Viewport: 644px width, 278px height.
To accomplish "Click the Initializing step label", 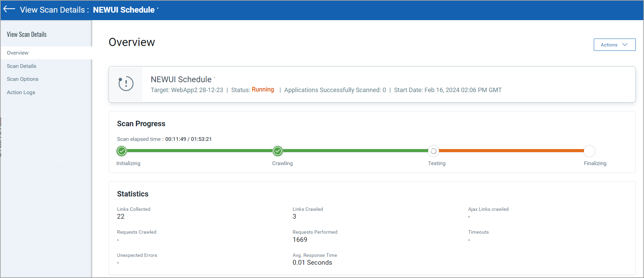I will (x=128, y=163).
